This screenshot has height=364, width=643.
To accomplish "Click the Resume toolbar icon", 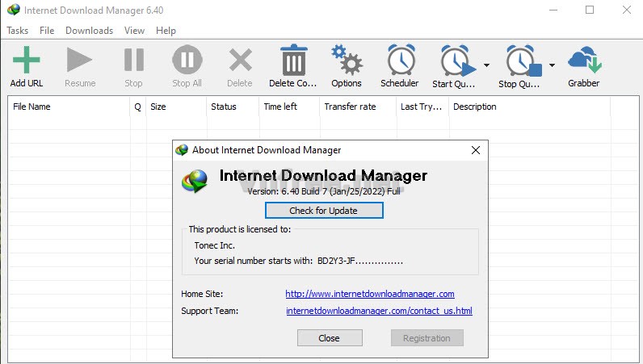I will [80, 62].
